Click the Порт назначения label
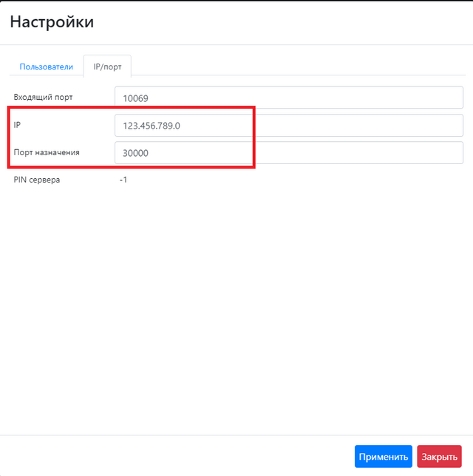Image resolution: width=473 pixels, height=476 pixels. pyautogui.click(x=47, y=152)
